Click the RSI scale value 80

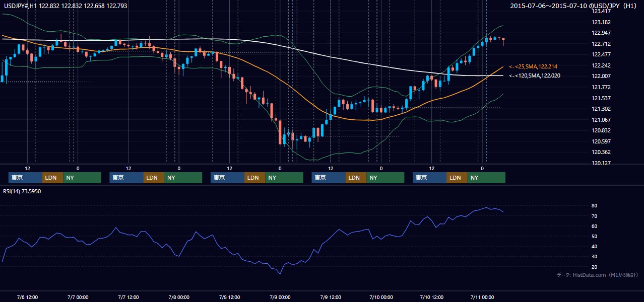pos(595,206)
